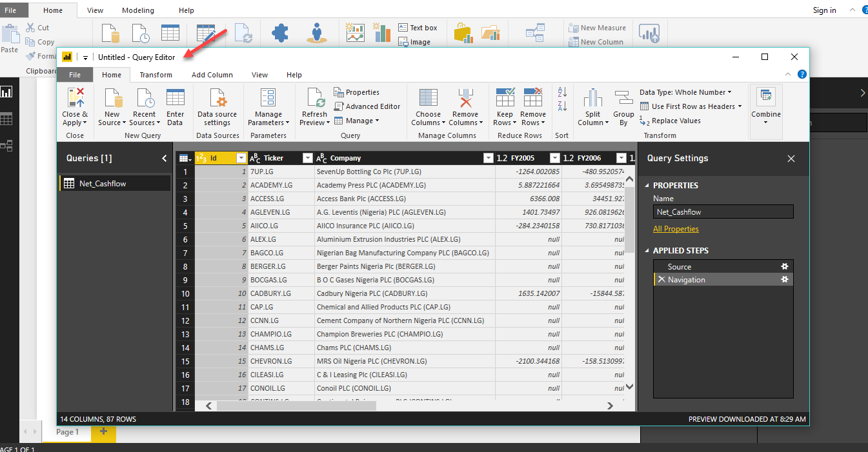
Task: Sort ascending with the A-Z icon
Action: [561, 92]
